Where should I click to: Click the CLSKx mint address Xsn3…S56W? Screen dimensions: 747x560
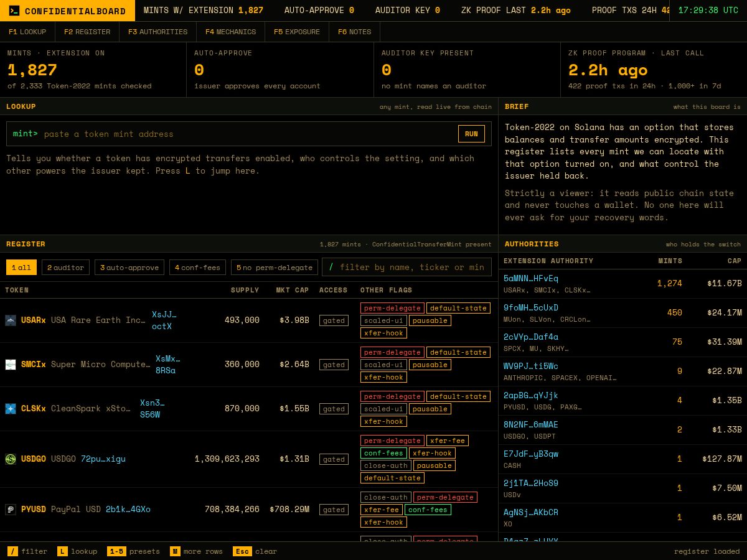(153, 409)
